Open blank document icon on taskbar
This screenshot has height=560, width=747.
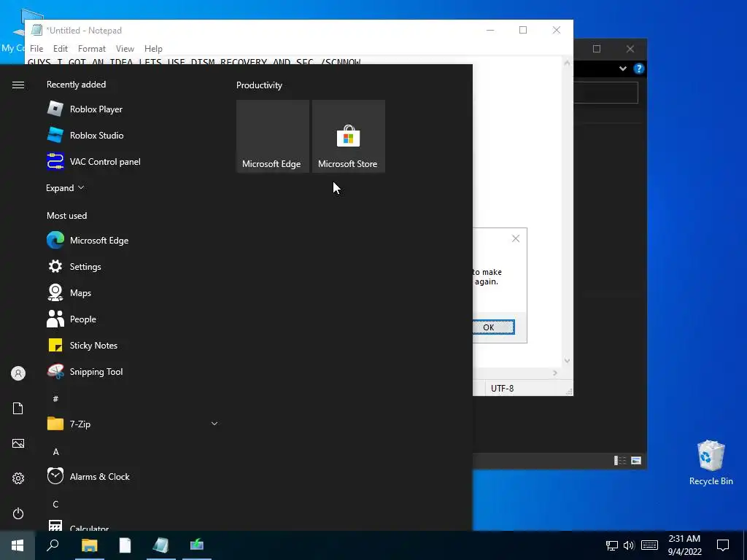coord(125,545)
